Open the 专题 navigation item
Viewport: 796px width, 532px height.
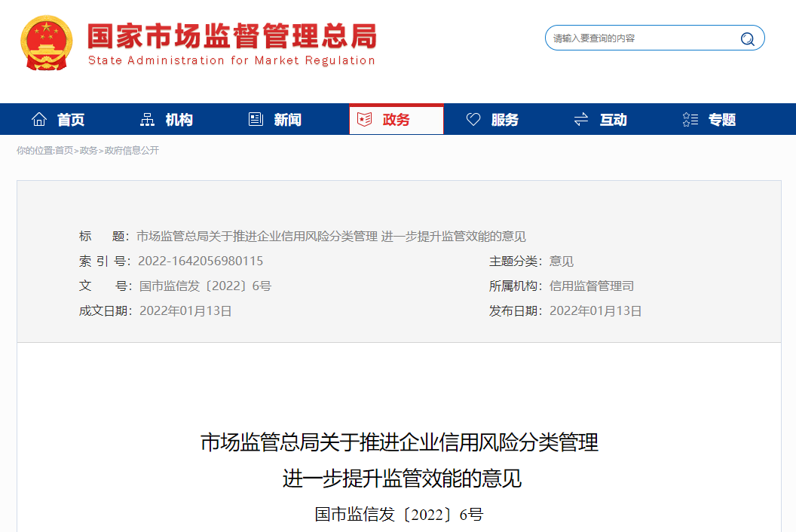tap(722, 120)
